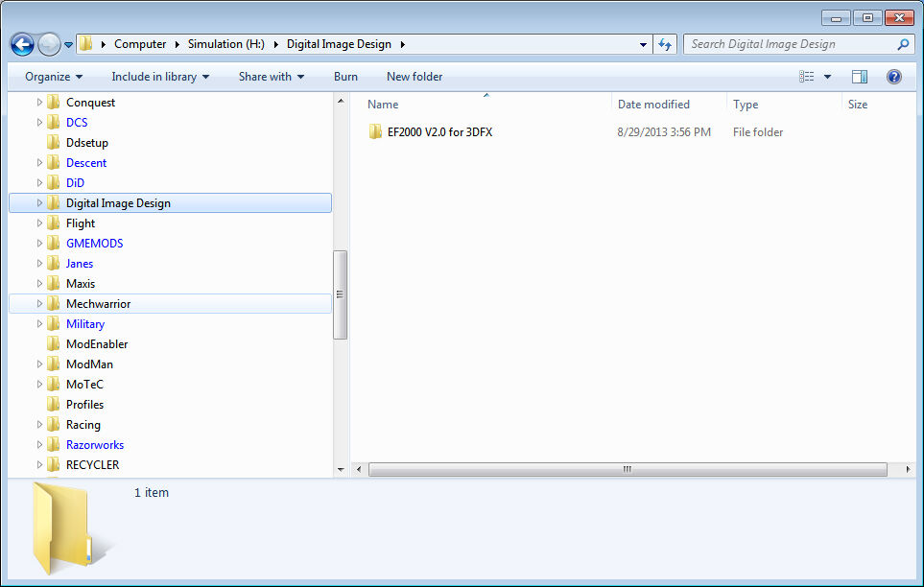Image resolution: width=924 pixels, height=587 pixels.
Task: Click the New folder button
Action: coord(415,77)
